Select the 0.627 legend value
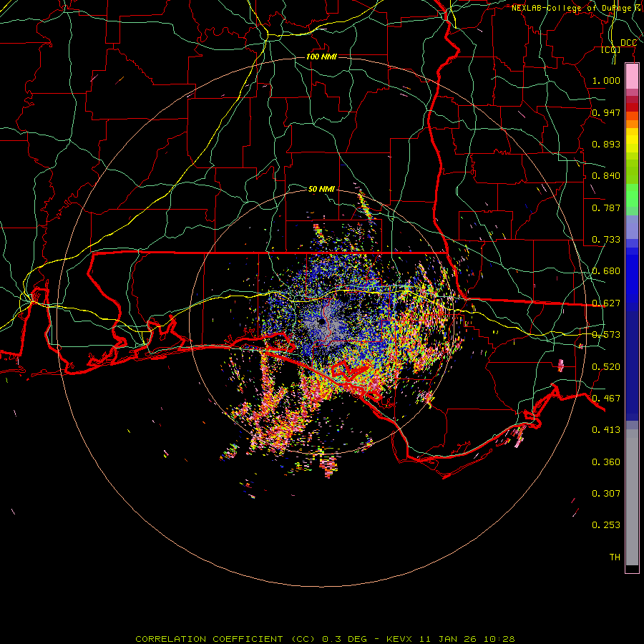The width and height of the screenshot is (644, 644). [606, 303]
